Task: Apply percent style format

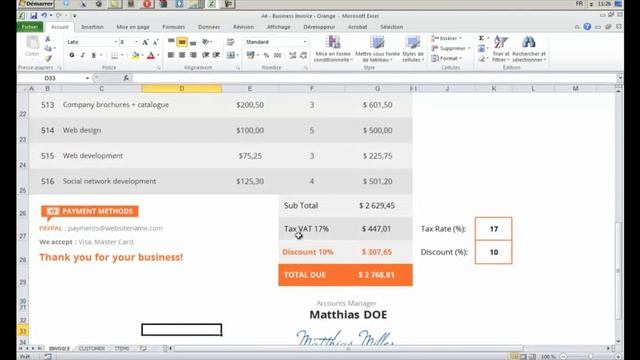Action: [x=266, y=55]
